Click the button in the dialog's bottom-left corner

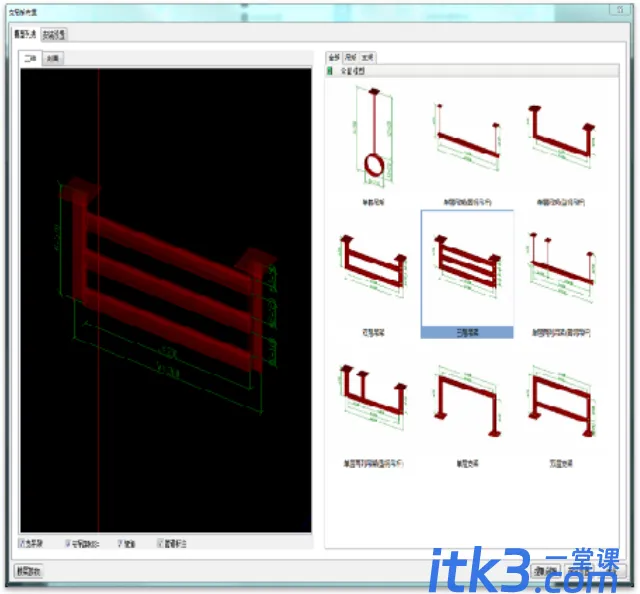[29, 571]
